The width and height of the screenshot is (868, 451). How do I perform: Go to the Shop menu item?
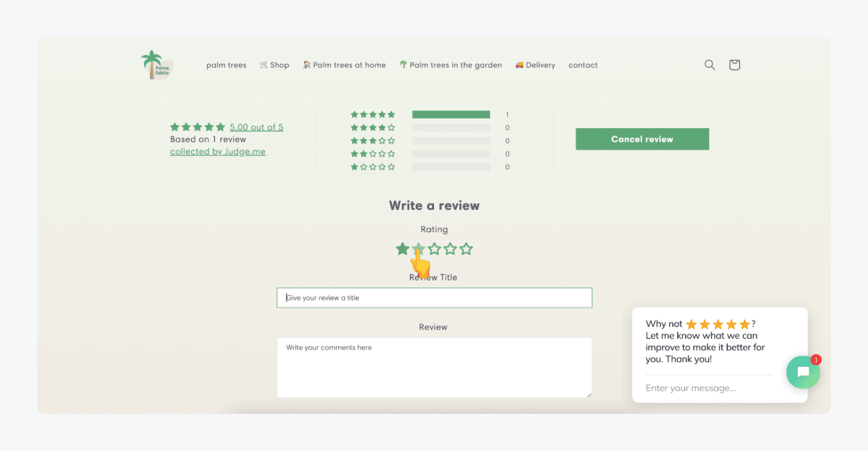coord(274,65)
